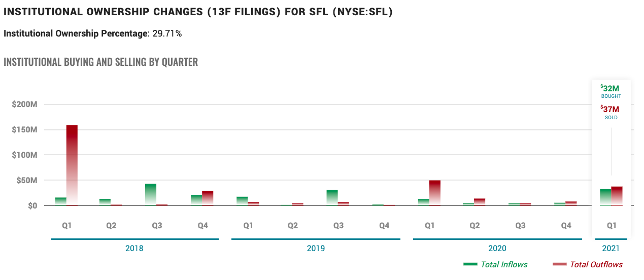This screenshot has height=280, width=644.
Task: Click the Q1 label under 2021
Action: [x=611, y=225]
